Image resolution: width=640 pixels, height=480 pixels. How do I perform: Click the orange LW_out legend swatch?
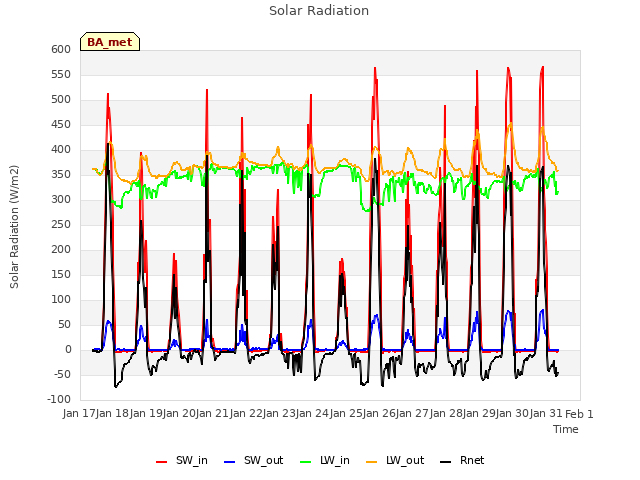click(x=371, y=462)
